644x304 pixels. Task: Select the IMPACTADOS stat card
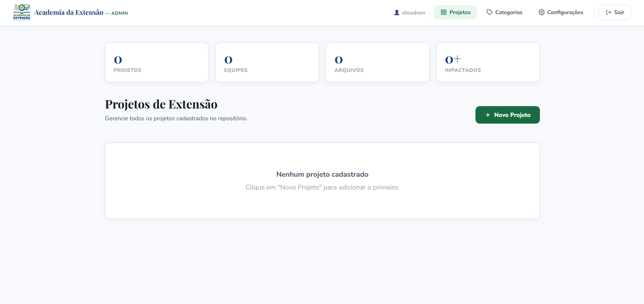point(488,62)
